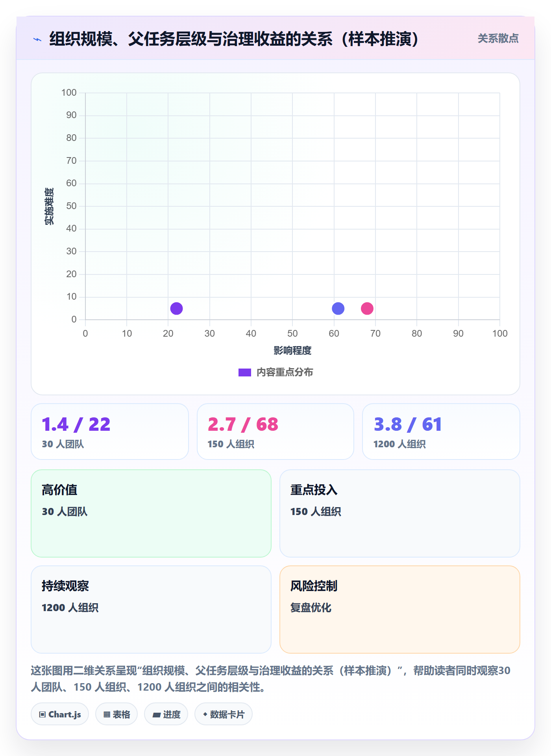Click the y-axis tick label 100
This screenshot has width=551, height=756.
(69, 93)
